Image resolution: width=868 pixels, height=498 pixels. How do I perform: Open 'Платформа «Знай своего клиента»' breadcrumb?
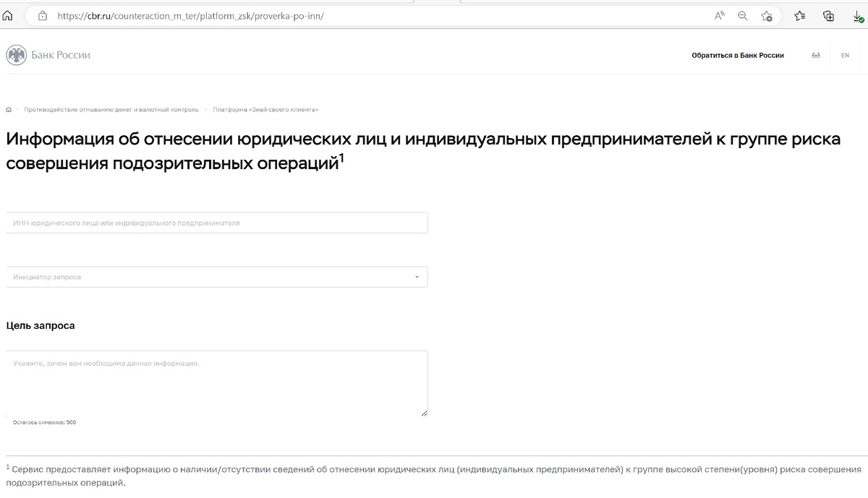[x=265, y=110]
